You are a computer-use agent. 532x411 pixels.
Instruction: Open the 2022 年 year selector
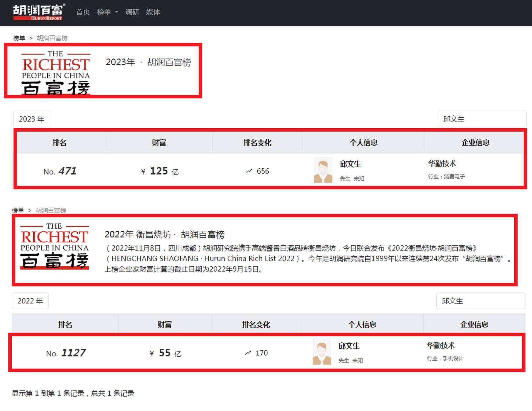coord(30,301)
